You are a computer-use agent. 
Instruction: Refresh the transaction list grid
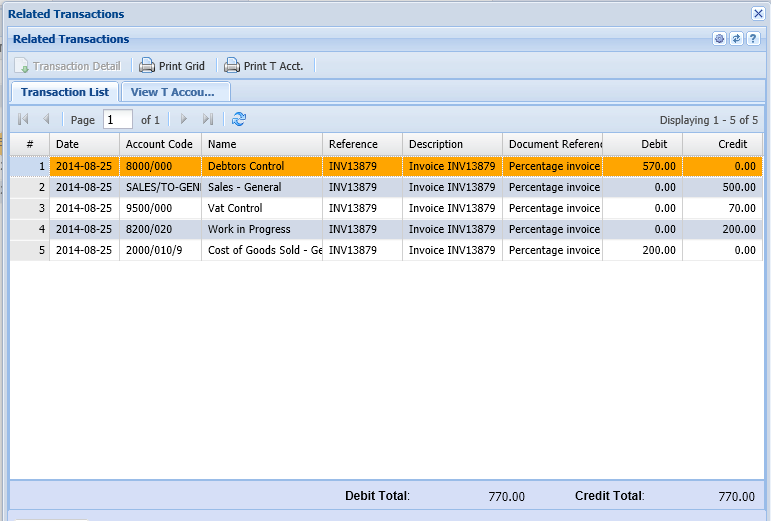239,119
